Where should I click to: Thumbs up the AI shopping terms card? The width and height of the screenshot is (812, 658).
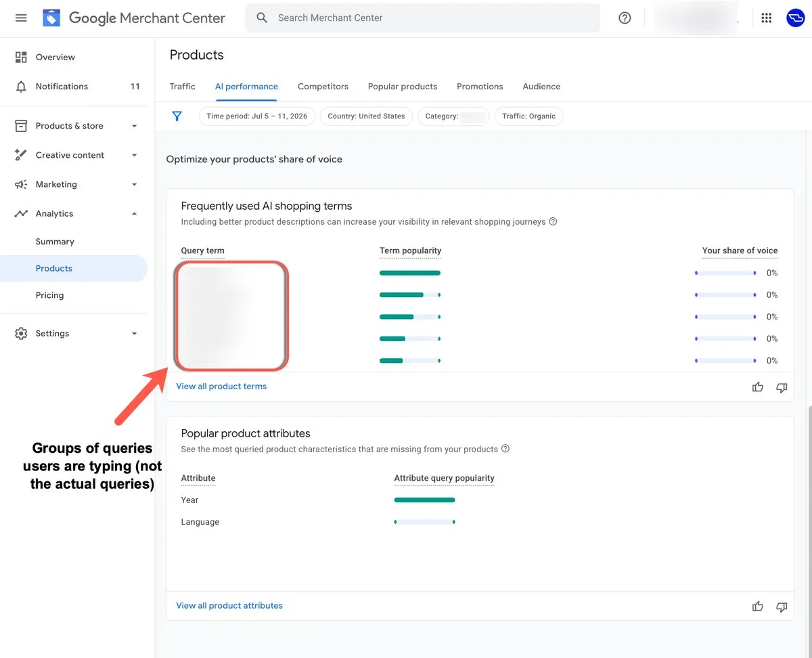tap(758, 387)
